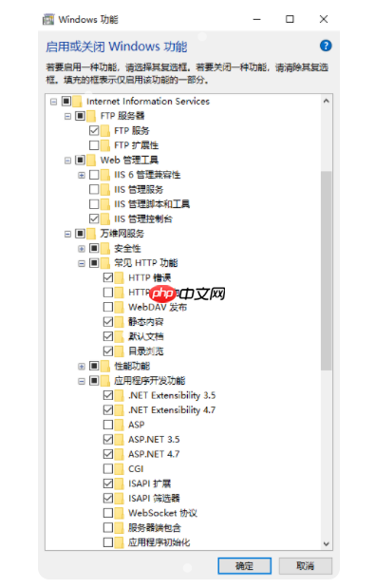
Task: Click the FTP 服务器 folder icon
Action: (91, 116)
